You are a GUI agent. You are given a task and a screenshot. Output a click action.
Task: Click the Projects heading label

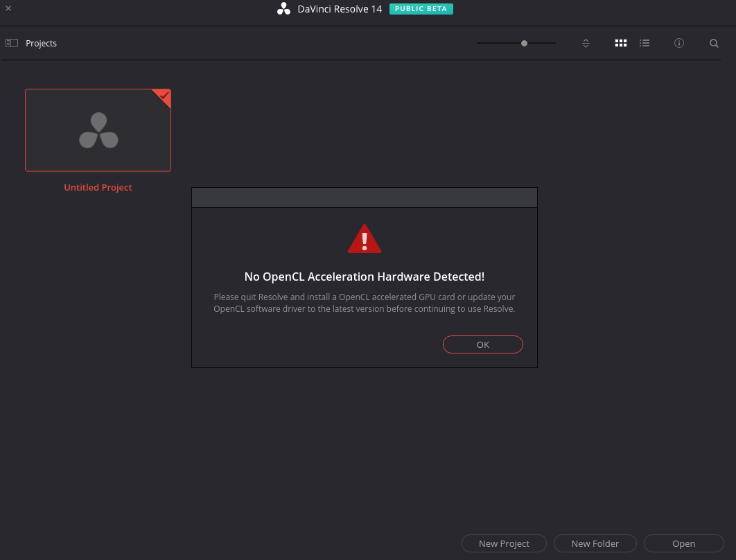click(x=42, y=43)
